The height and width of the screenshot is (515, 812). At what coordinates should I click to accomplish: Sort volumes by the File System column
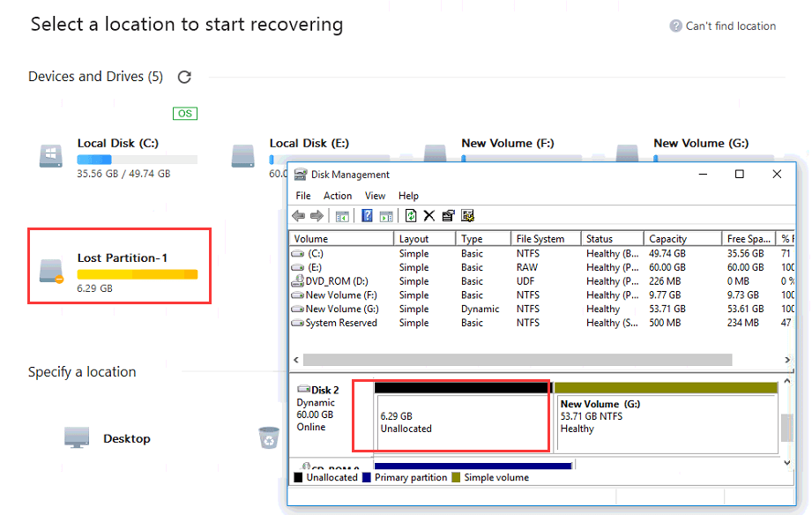[540, 239]
